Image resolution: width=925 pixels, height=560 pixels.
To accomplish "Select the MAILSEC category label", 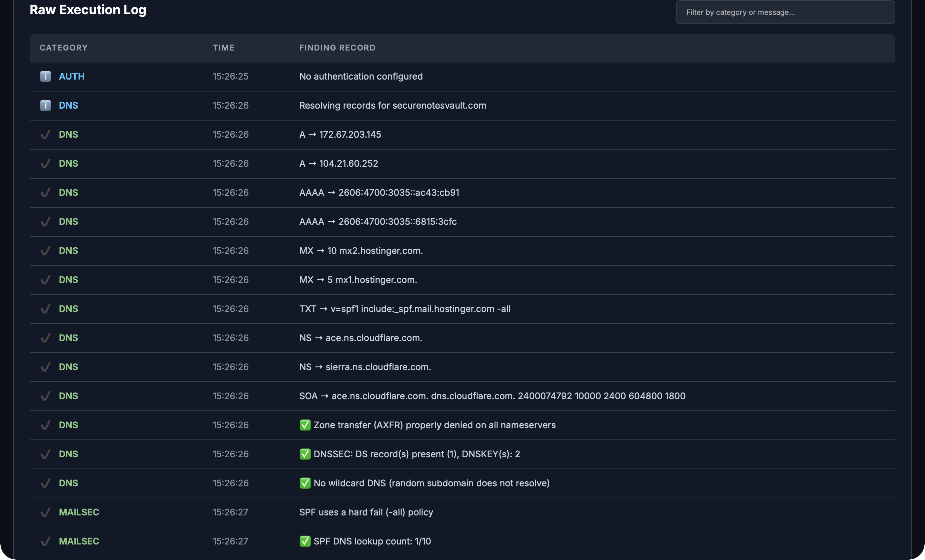I will (x=79, y=512).
